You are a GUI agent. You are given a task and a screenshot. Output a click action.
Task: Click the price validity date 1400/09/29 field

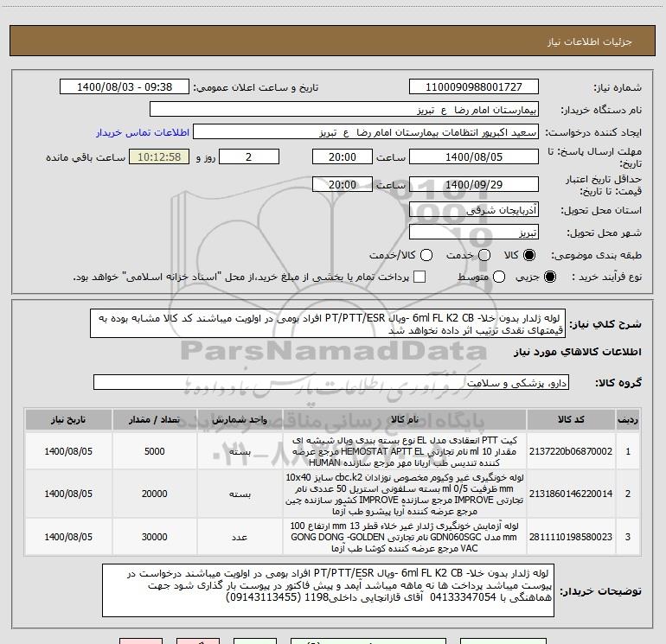474,185
